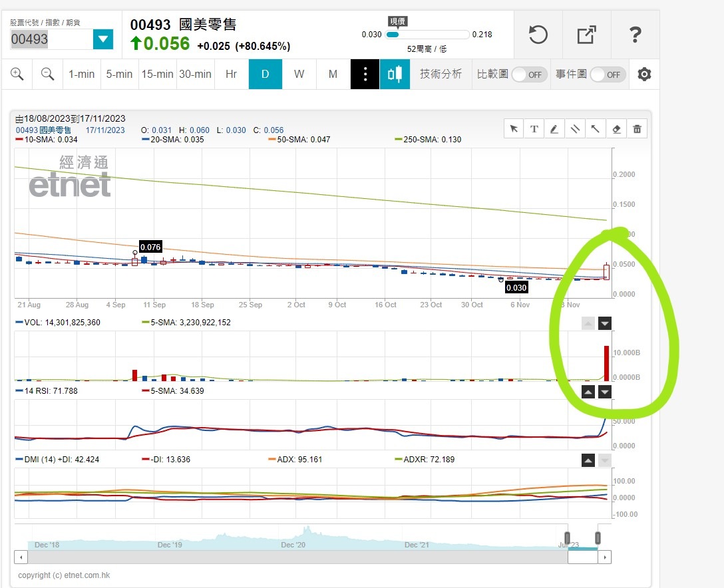
Task: Click copyright (c) etnet.com.hk text
Action: [x=64, y=575]
